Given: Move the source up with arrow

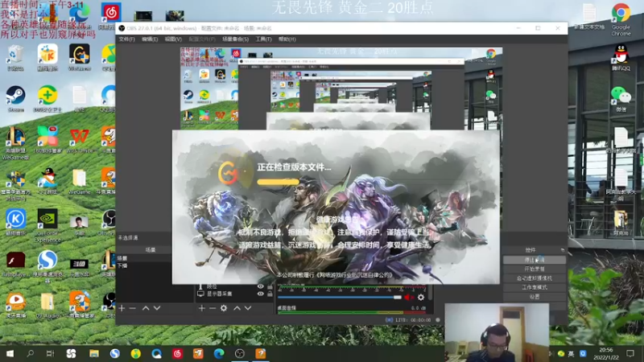Looking at the screenshot, I should coord(237,308).
